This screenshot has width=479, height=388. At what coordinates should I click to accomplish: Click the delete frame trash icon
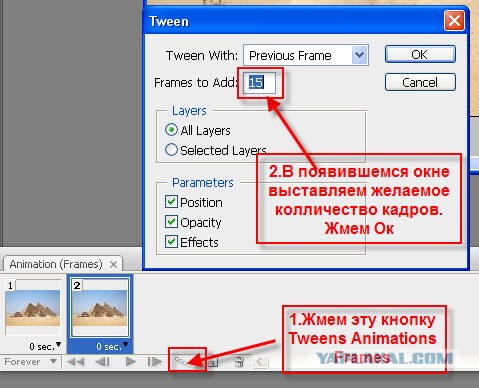[239, 362]
